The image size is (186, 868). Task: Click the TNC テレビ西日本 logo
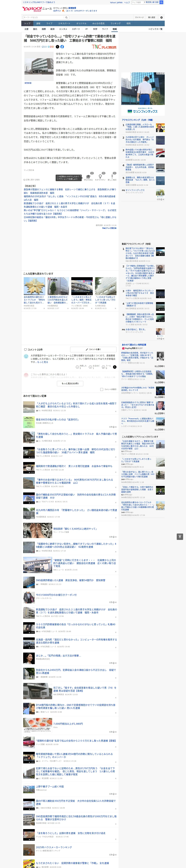[x=104, y=47]
